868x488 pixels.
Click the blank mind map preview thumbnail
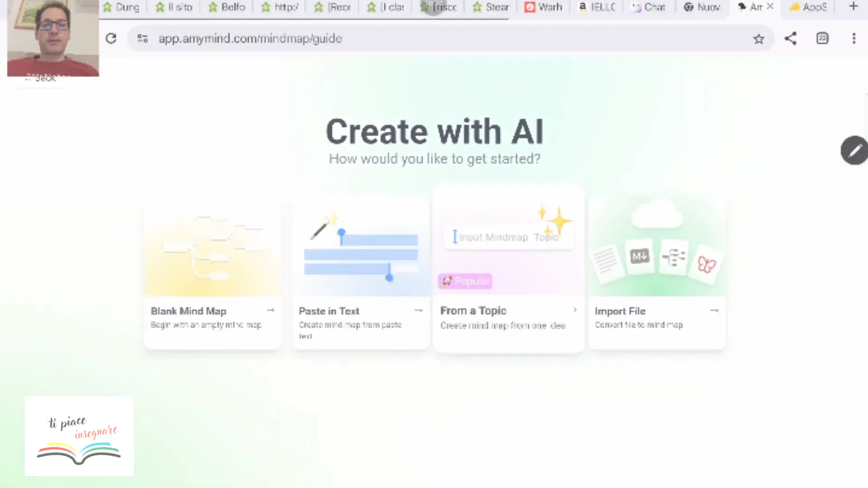pyautogui.click(x=213, y=246)
